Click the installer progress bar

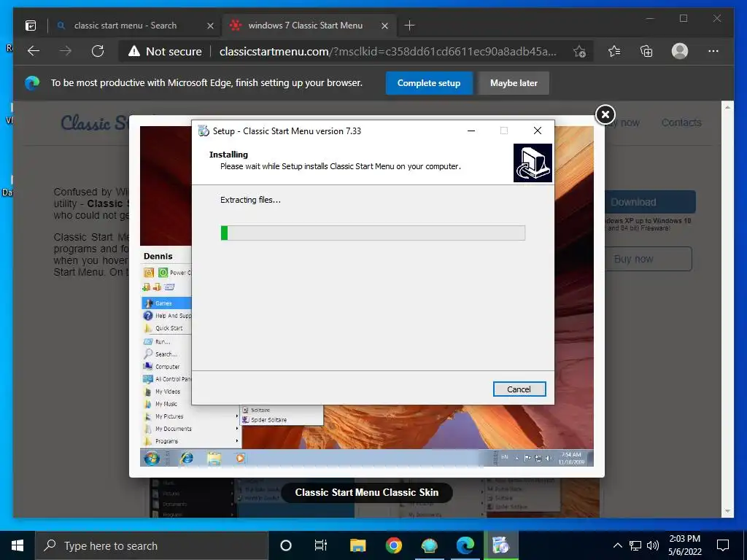click(373, 233)
